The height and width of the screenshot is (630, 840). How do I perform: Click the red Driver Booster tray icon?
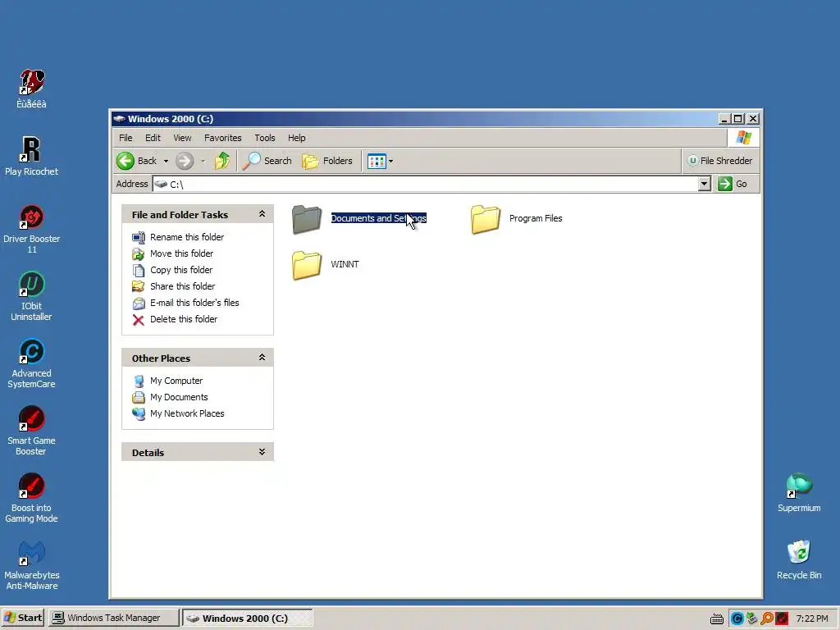(782, 619)
